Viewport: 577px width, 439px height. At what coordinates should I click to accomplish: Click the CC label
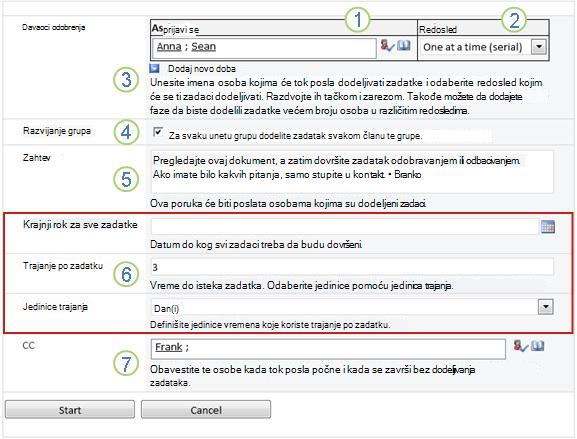(28, 346)
